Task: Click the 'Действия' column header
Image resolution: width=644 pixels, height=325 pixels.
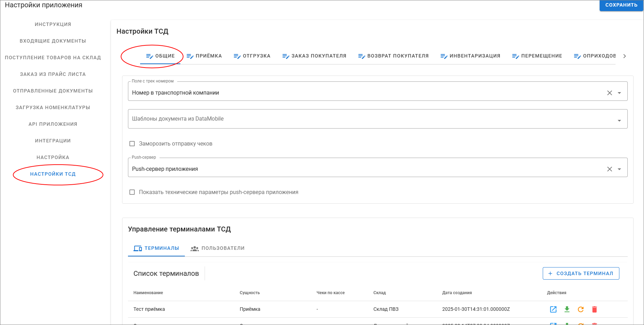Action: click(x=557, y=293)
